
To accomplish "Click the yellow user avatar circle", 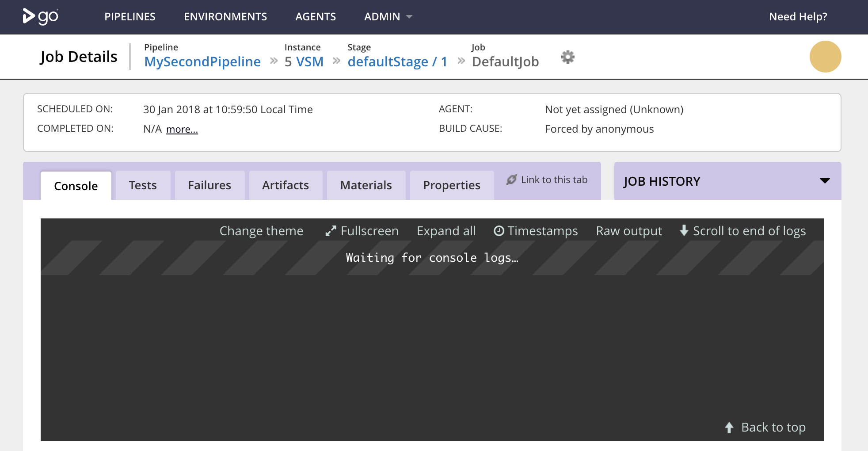I will pos(825,57).
